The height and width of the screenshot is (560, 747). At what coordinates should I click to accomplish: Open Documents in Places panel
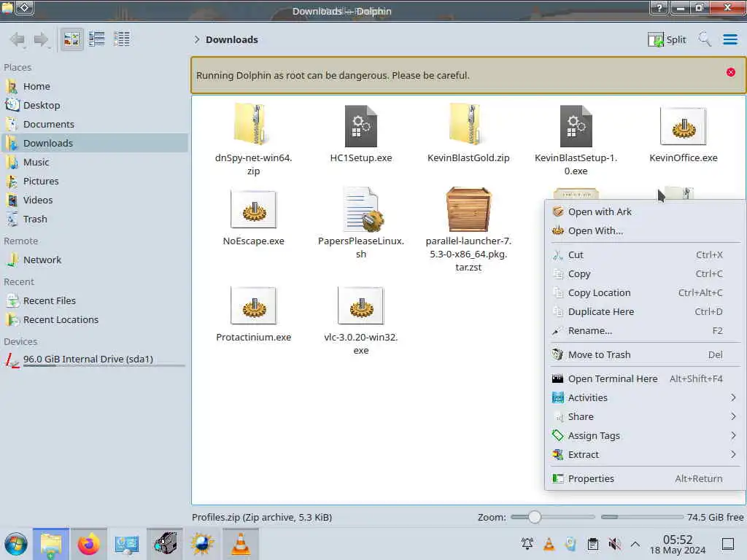[94, 124]
